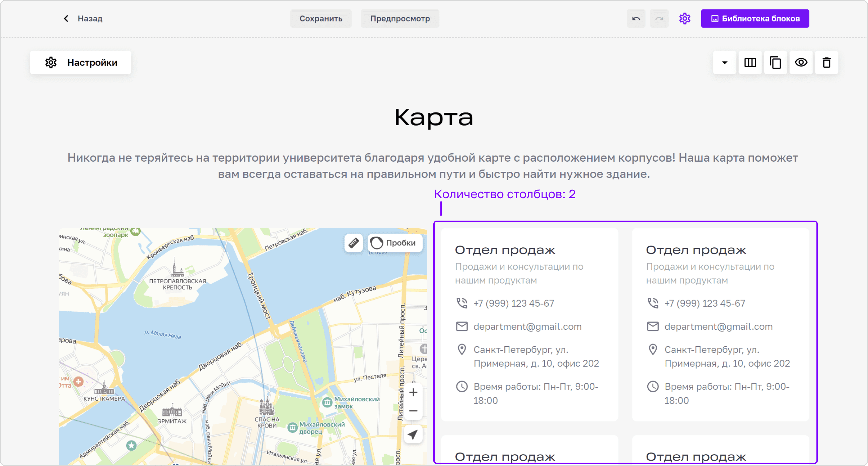Viewport: 868px width, 466px height.
Task: Click the first card's envelope email icon
Action: (x=462, y=326)
